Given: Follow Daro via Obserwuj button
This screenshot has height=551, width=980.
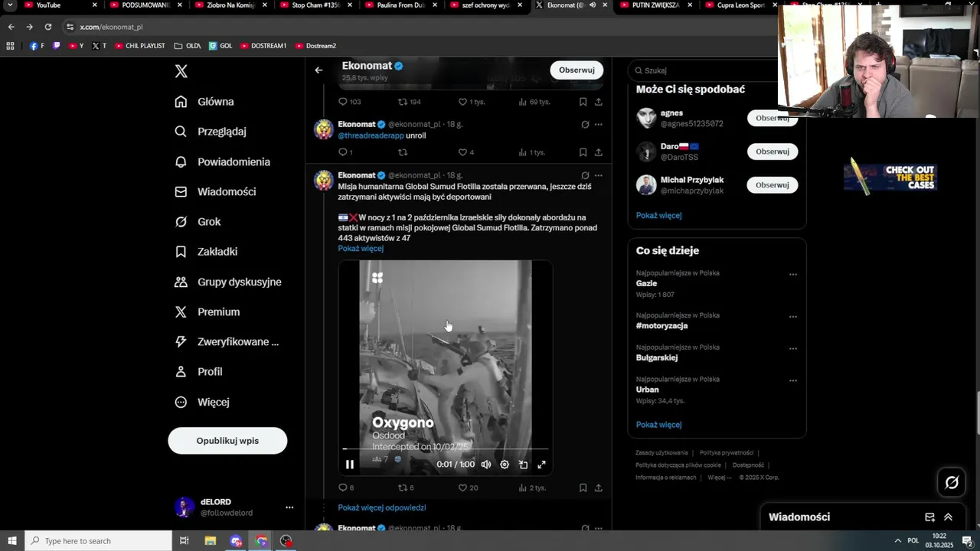Looking at the screenshot, I should point(773,152).
